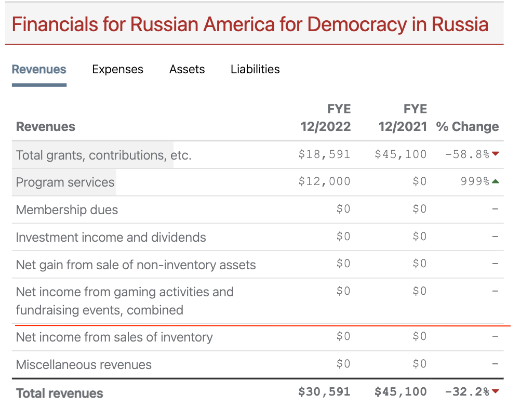Screen dimensions: 521x420
Task: Click the FYE 12/2022 column header
Action: click(326, 118)
